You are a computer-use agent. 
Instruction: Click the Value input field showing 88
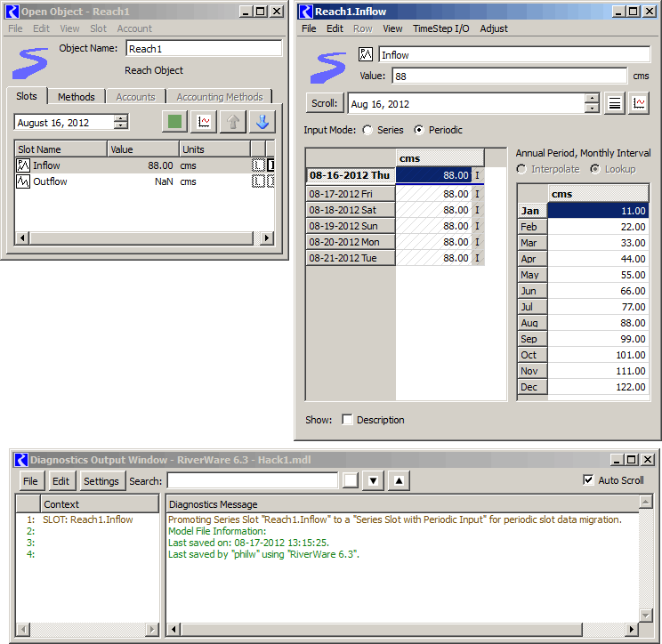[510, 76]
